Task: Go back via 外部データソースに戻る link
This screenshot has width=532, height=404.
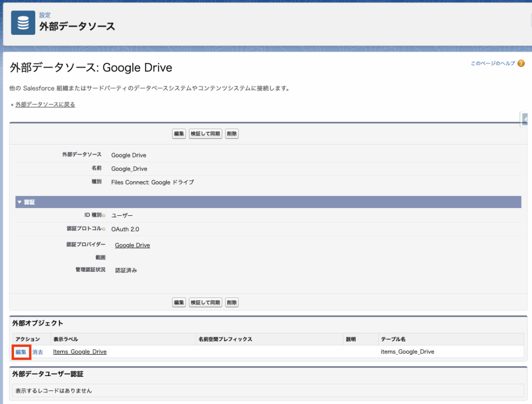Action: click(x=45, y=105)
